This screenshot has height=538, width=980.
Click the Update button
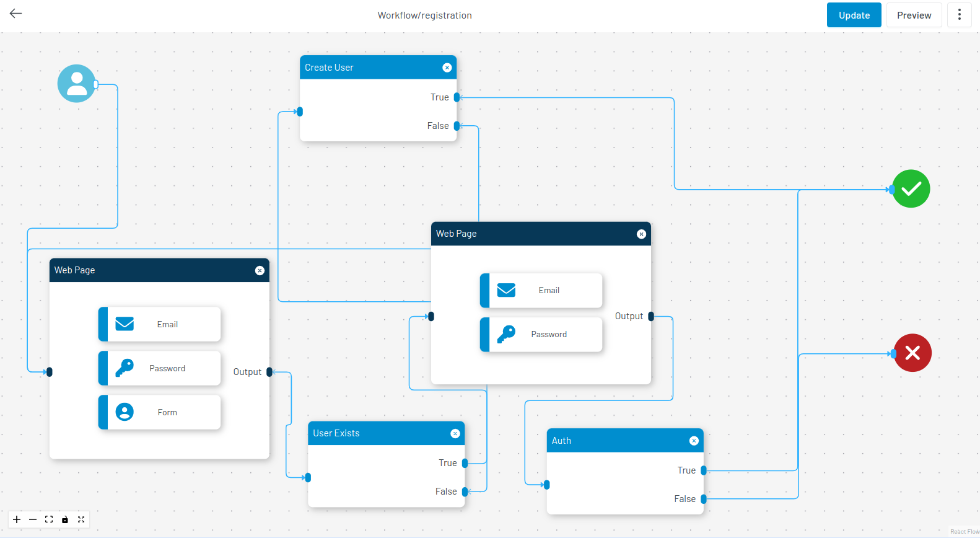point(854,15)
